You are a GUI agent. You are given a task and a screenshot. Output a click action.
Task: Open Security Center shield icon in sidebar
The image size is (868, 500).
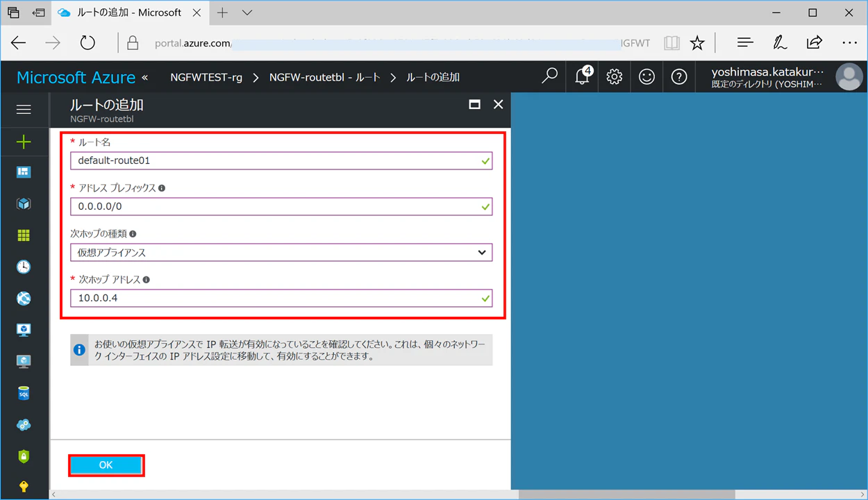24,456
